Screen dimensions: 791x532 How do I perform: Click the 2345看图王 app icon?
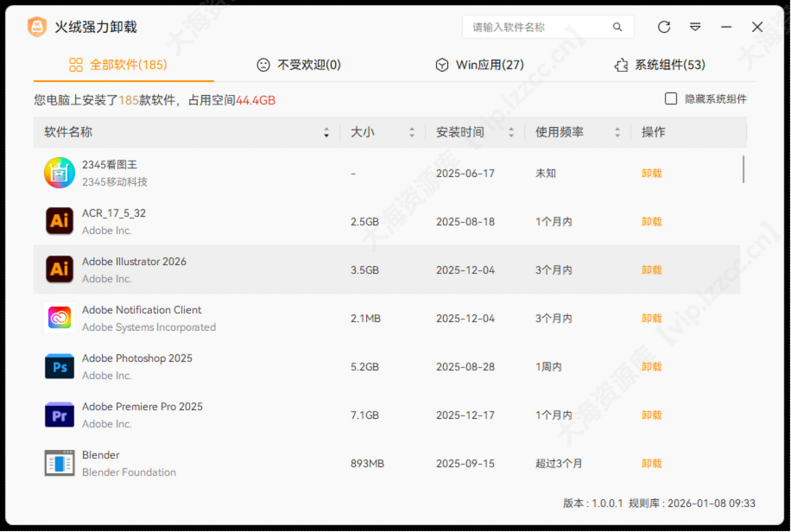click(x=60, y=173)
